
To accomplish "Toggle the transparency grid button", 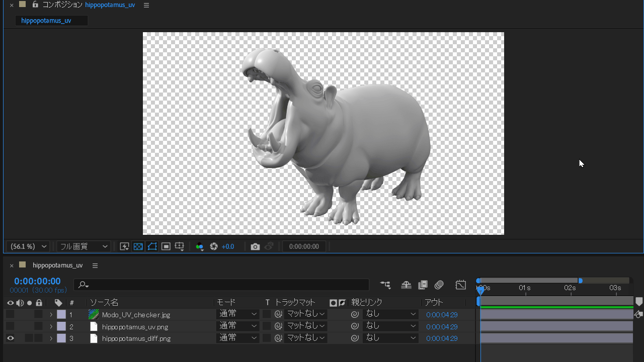I will click(x=138, y=246).
